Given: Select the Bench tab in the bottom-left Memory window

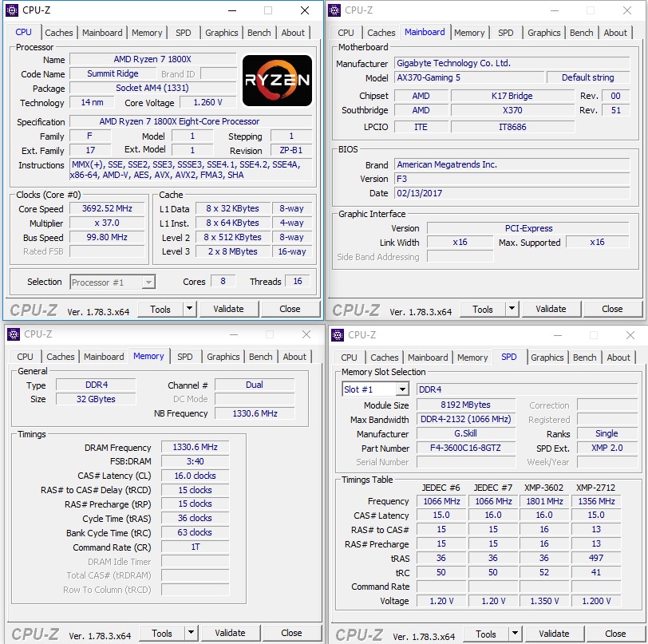Looking at the screenshot, I should pyautogui.click(x=261, y=357).
